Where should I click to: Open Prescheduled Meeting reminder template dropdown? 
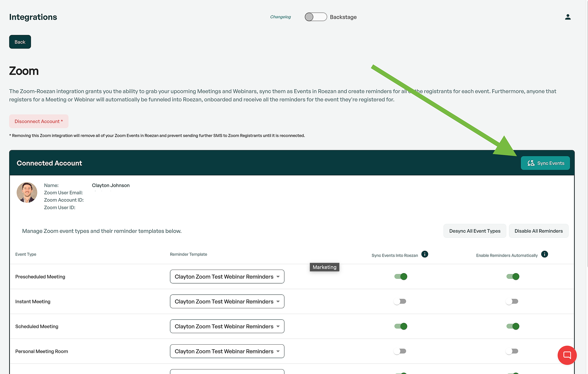pos(227,277)
